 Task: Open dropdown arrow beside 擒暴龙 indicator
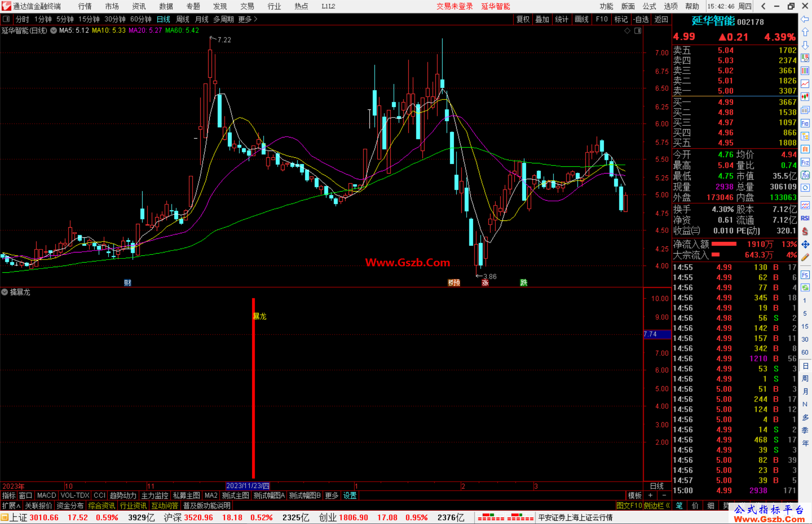5,292
